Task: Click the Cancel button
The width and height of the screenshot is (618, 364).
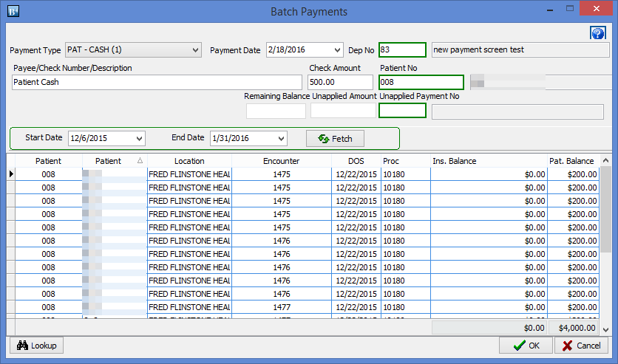Action: 581,346
